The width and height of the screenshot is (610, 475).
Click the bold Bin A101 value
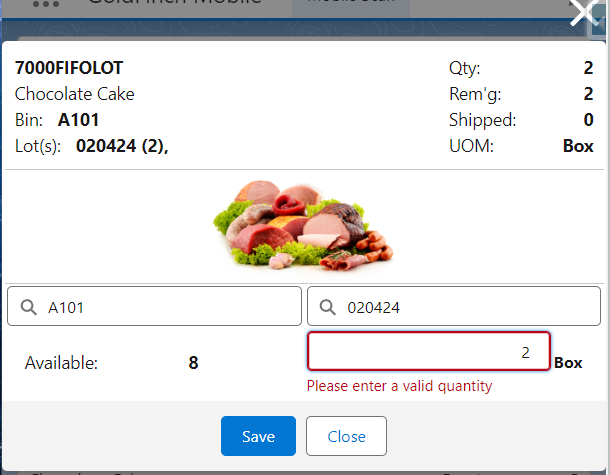click(x=78, y=120)
